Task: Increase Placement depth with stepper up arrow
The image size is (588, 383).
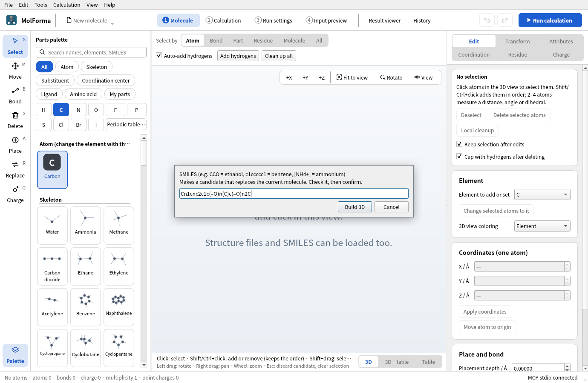Action: 567,366
